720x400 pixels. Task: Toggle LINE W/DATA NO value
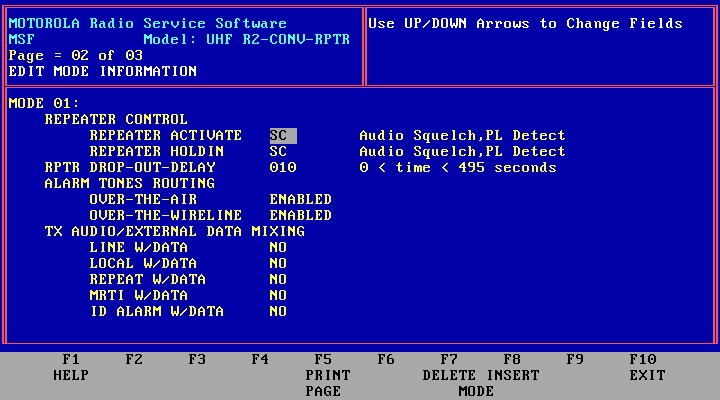pyautogui.click(x=278, y=248)
